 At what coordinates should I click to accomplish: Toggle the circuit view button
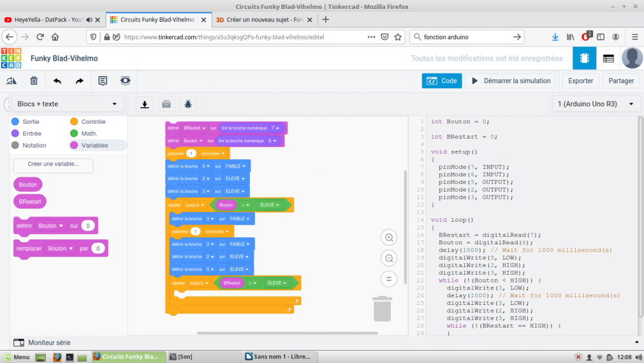pyautogui.click(x=584, y=58)
